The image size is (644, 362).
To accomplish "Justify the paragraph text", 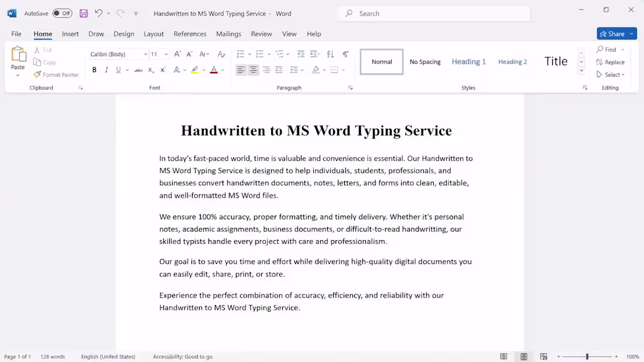I will pyautogui.click(x=279, y=70).
